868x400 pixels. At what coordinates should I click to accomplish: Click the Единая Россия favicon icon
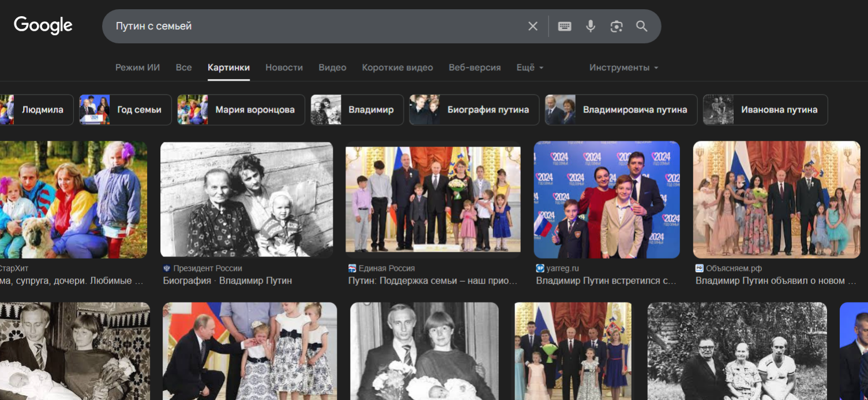352,268
